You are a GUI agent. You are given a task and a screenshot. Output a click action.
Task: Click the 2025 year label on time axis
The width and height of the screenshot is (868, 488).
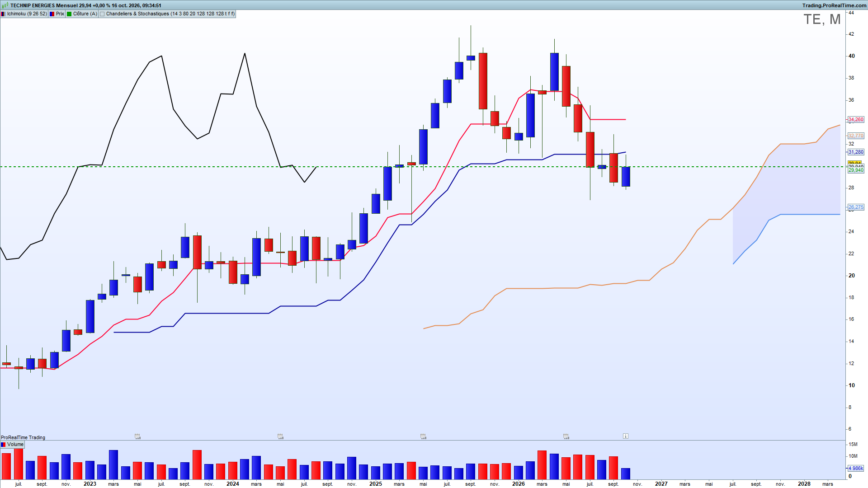click(376, 484)
